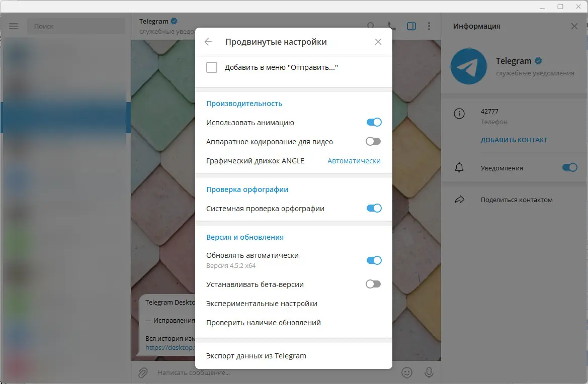Turn off the Уведомления switch
The image size is (588, 384).
(570, 167)
